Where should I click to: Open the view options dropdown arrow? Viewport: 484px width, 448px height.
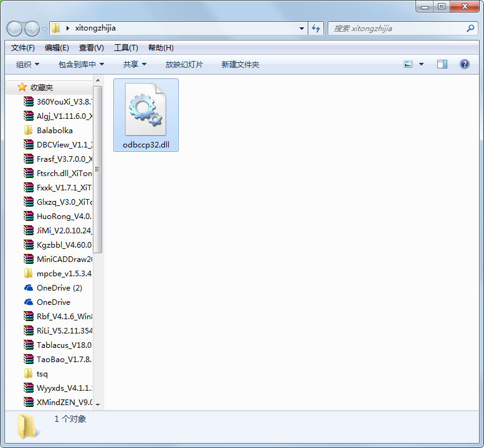421,64
